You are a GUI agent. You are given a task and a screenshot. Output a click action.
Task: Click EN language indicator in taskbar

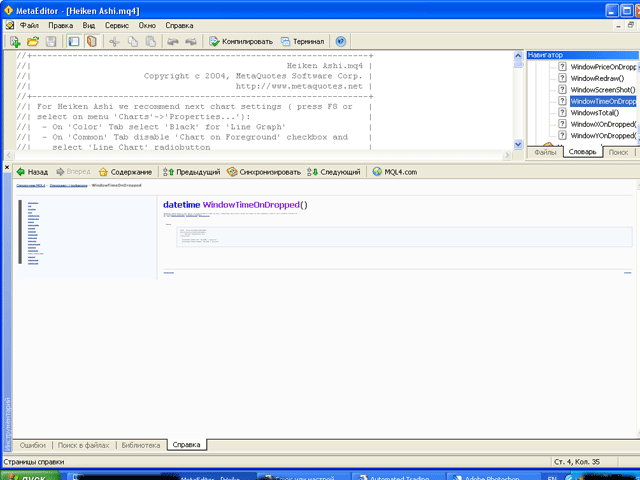tap(551, 477)
